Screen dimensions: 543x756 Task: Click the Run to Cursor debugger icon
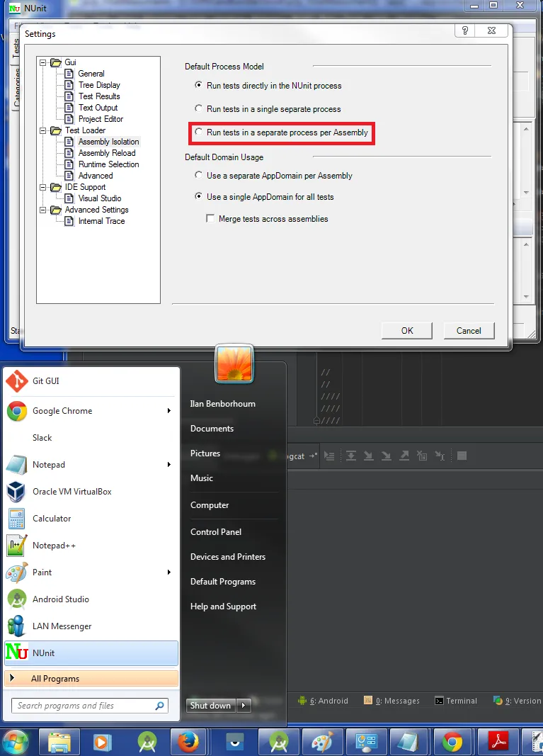coord(440,456)
